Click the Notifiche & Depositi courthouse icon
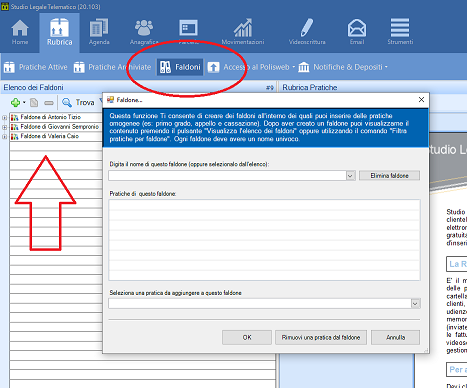Image resolution: width=467 pixels, height=388 pixels. point(304,67)
